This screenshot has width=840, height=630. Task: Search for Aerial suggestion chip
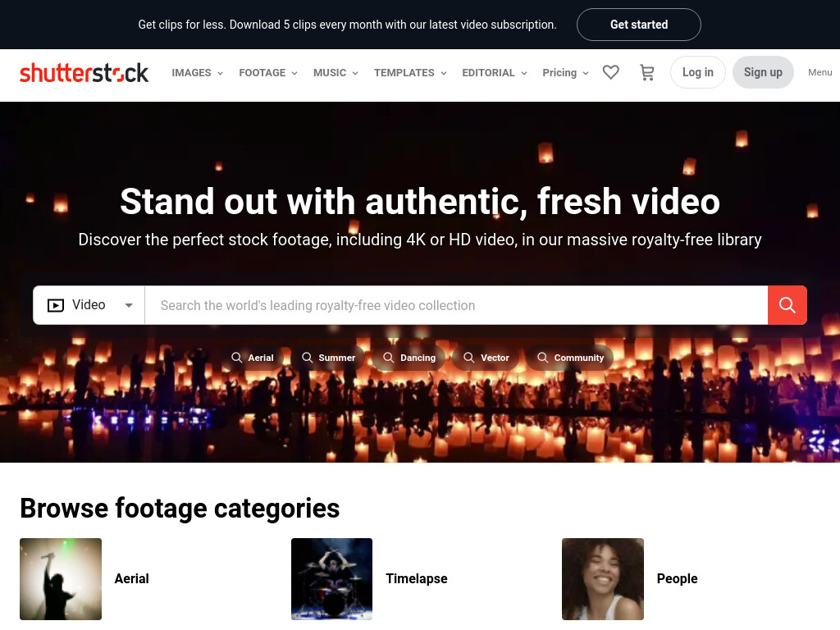(x=253, y=358)
